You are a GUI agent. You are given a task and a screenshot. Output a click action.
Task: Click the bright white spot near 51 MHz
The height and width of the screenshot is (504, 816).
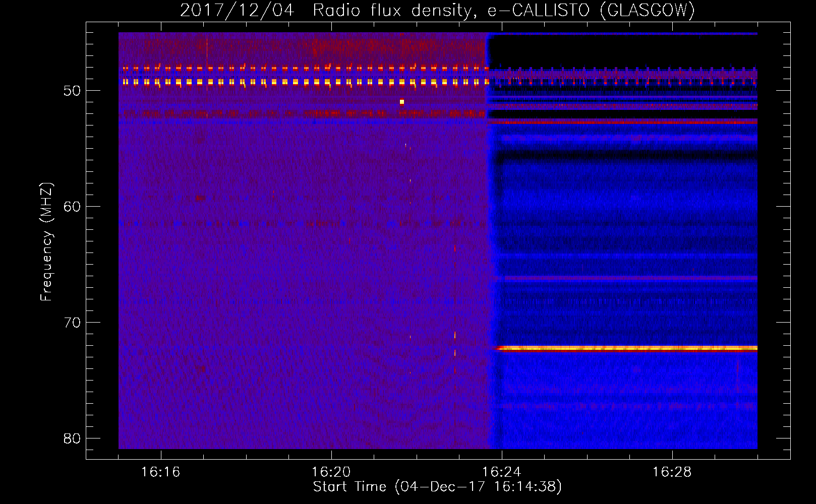402,102
